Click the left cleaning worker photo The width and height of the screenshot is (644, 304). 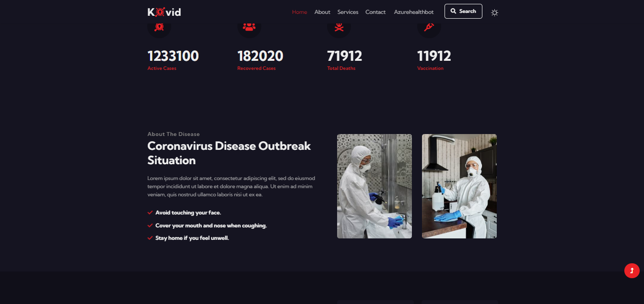click(x=374, y=186)
